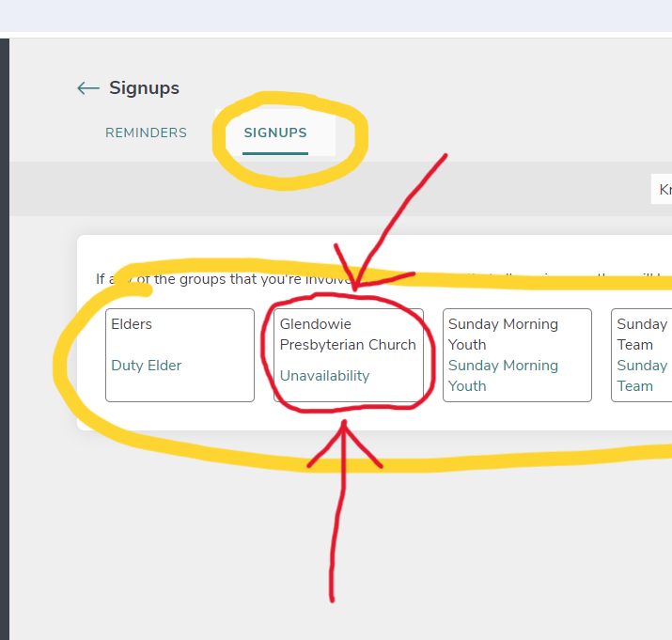Open the 'Kn' dropdown in the grey bar

(663, 190)
